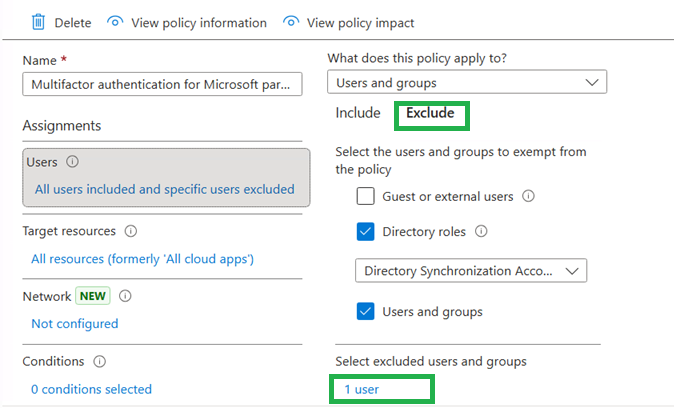Open the Network 'Not configured' link
The image size is (674, 408).
75,324
